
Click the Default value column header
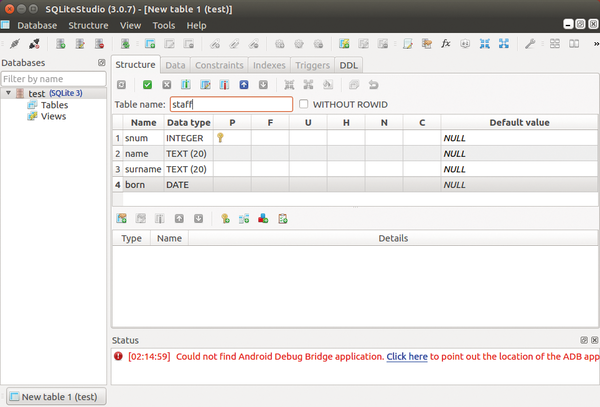tap(519, 122)
